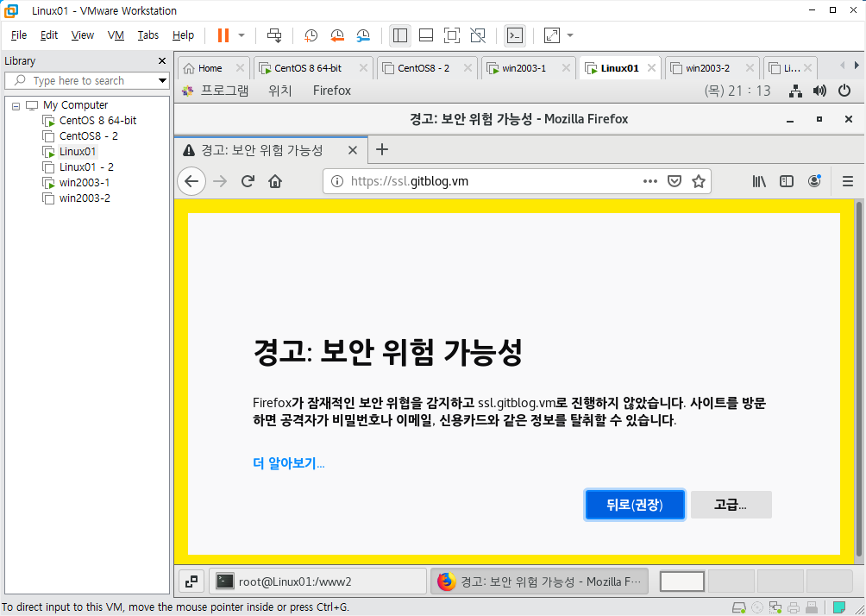Open the Firefox account icon
This screenshot has width=866, height=616.
click(x=814, y=181)
